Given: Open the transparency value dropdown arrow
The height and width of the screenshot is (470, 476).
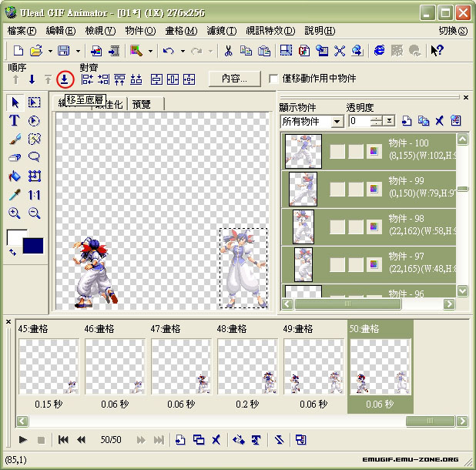Looking at the screenshot, I should coord(389,121).
